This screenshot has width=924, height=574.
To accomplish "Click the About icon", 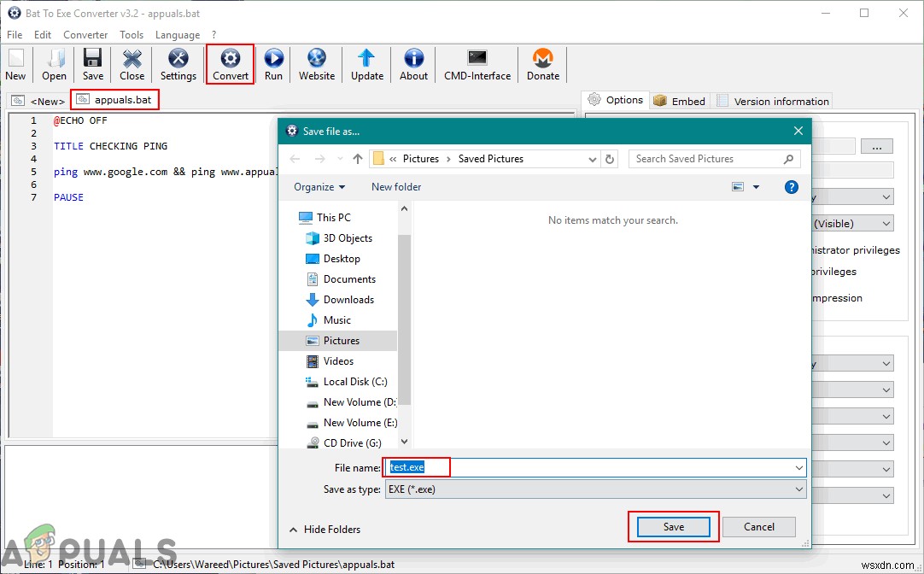I will point(412,64).
